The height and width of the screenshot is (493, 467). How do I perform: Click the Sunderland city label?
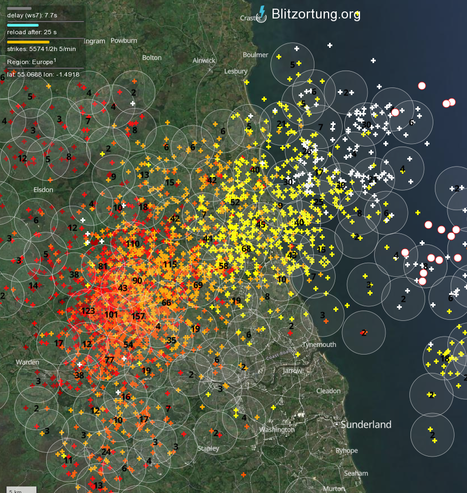pyautogui.click(x=366, y=424)
